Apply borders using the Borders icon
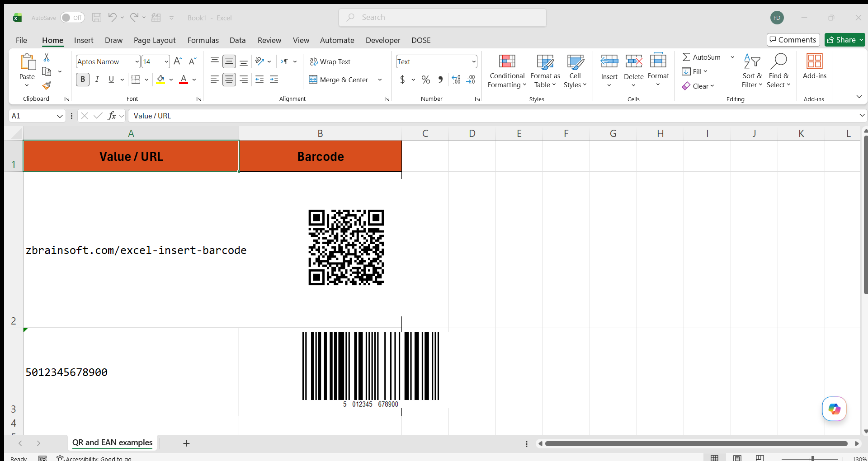Viewport: 868px width, 461px height. click(x=136, y=80)
